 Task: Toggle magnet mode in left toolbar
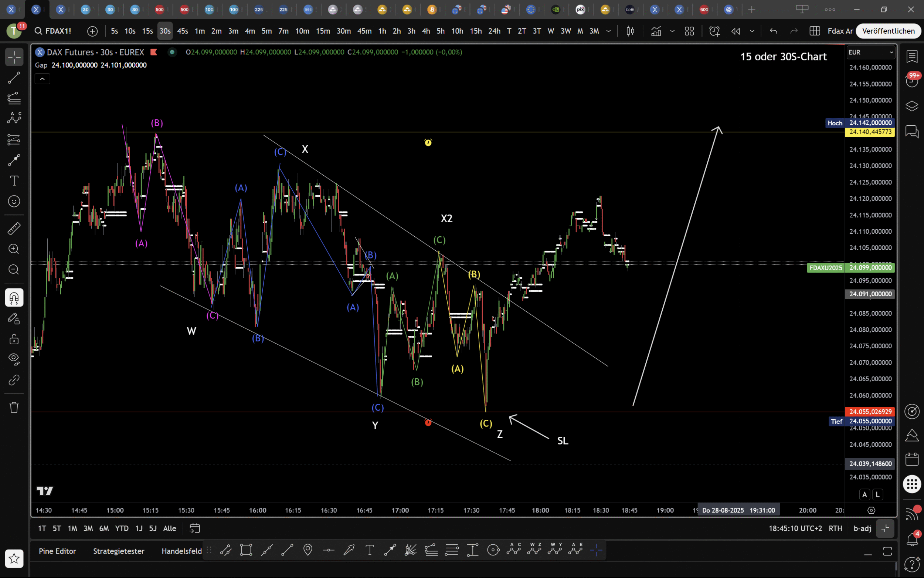(x=14, y=297)
